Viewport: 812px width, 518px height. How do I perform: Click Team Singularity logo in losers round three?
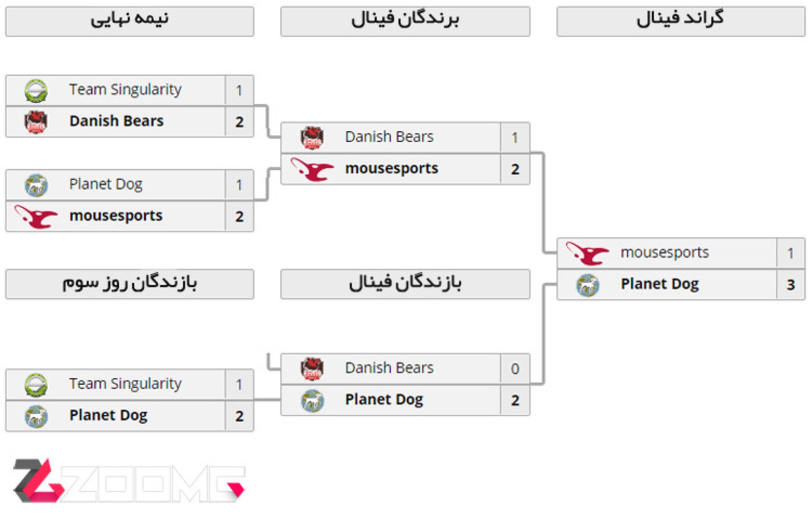click(36, 385)
